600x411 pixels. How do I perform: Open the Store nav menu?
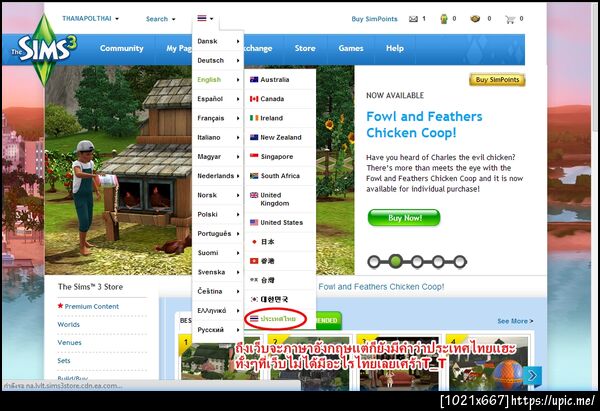305,48
